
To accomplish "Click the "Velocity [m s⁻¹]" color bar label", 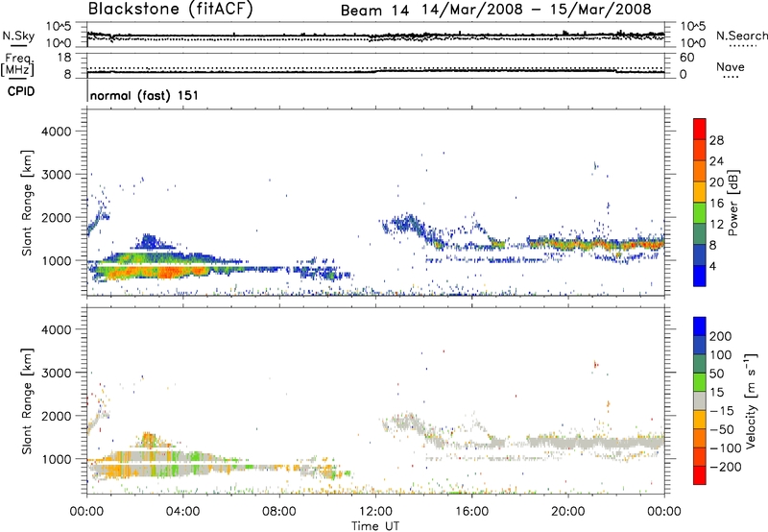I will pyautogui.click(x=750, y=400).
